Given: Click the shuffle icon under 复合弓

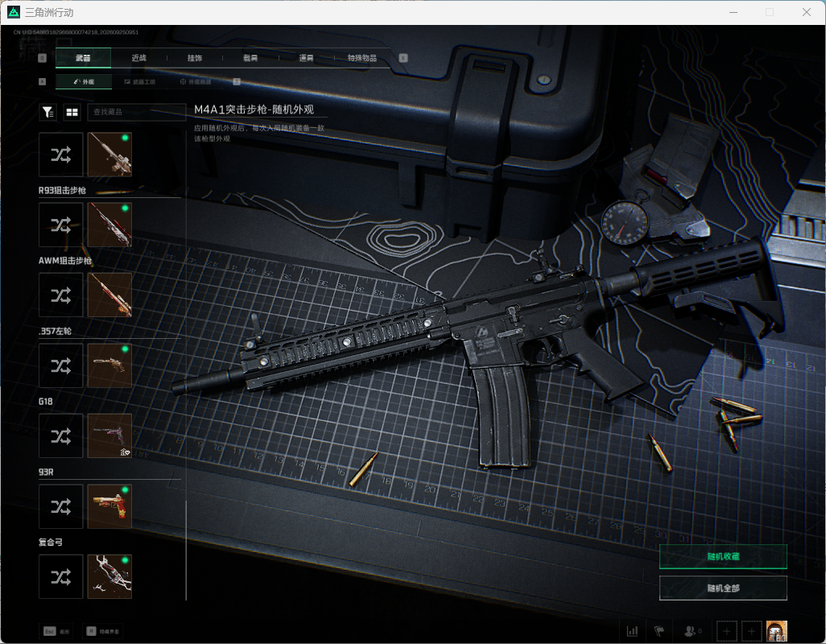Looking at the screenshot, I should point(61,576).
